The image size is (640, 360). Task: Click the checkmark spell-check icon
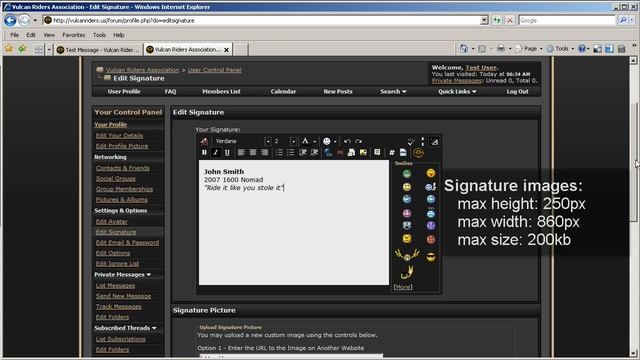pyautogui.click(x=411, y=142)
